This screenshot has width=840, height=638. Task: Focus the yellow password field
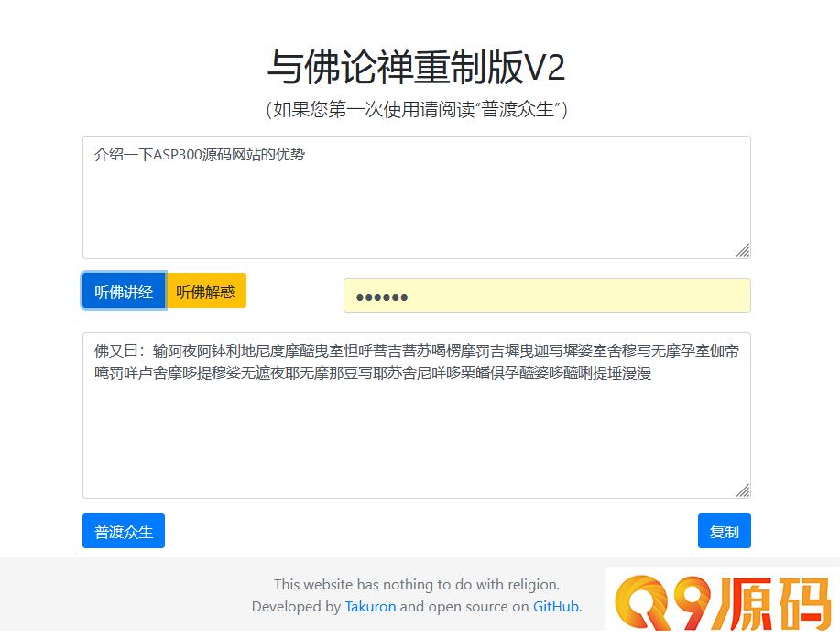pyautogui.click(x=547, y=295)
